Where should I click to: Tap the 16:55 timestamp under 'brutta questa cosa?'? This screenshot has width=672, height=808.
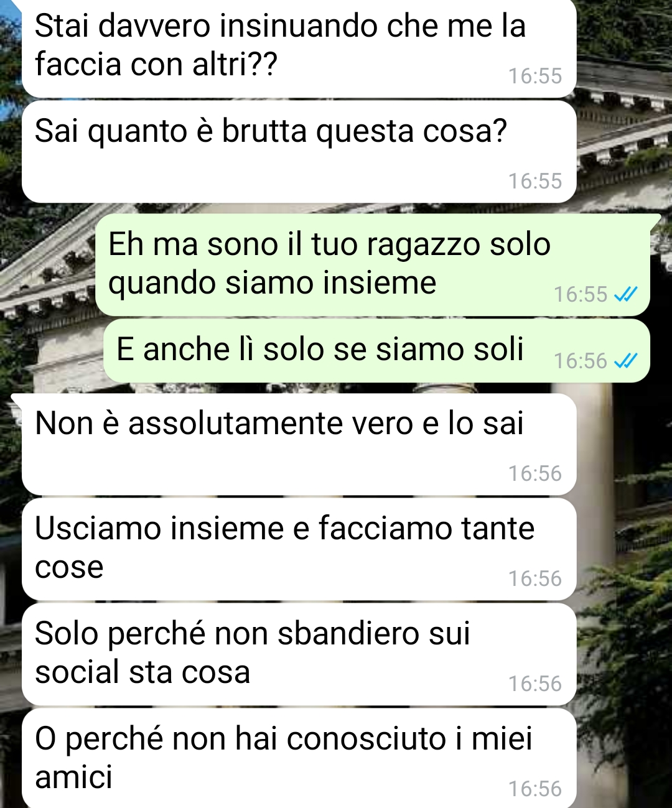pyautogui.click(x=534, y=181)
